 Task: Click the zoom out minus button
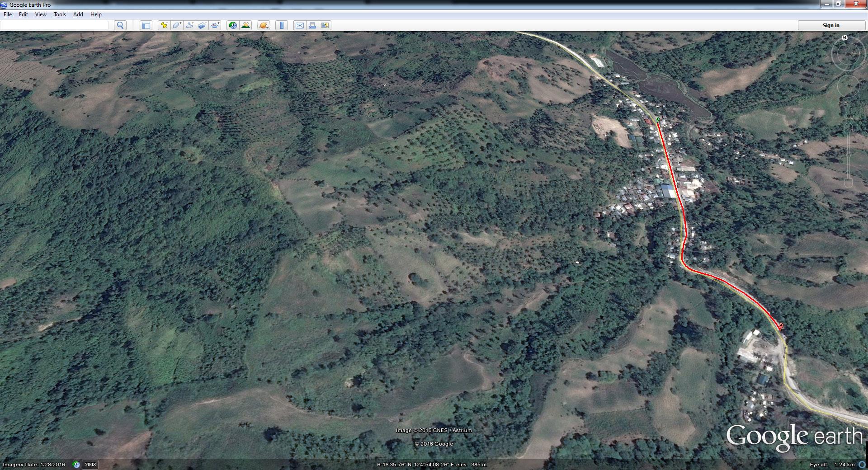[849, 183]
